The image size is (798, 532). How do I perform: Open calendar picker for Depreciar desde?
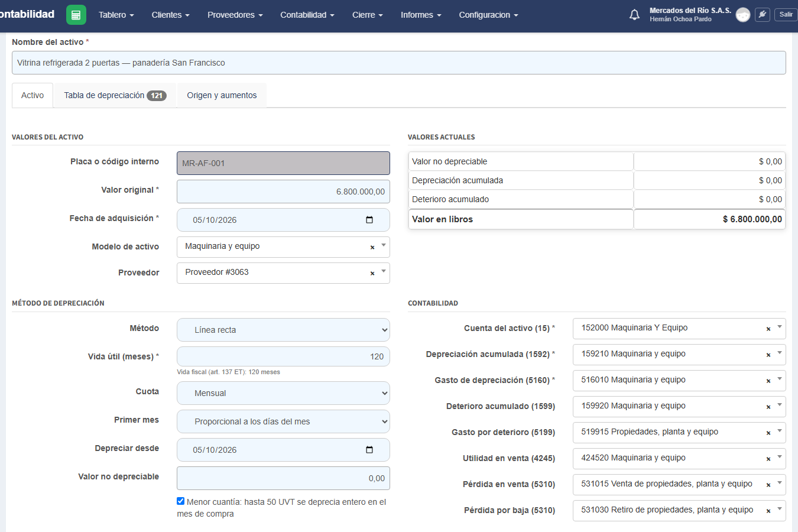tap(369, 450)
